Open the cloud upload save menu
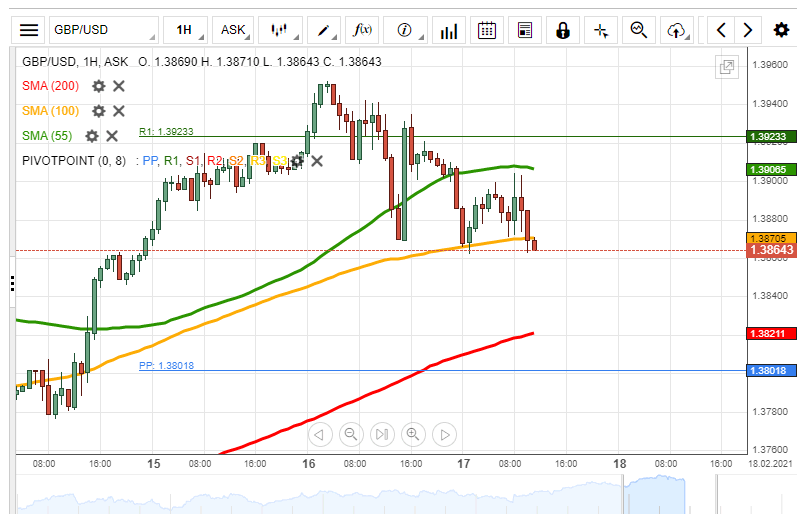 pyautogui.click(x=677, y=30)
